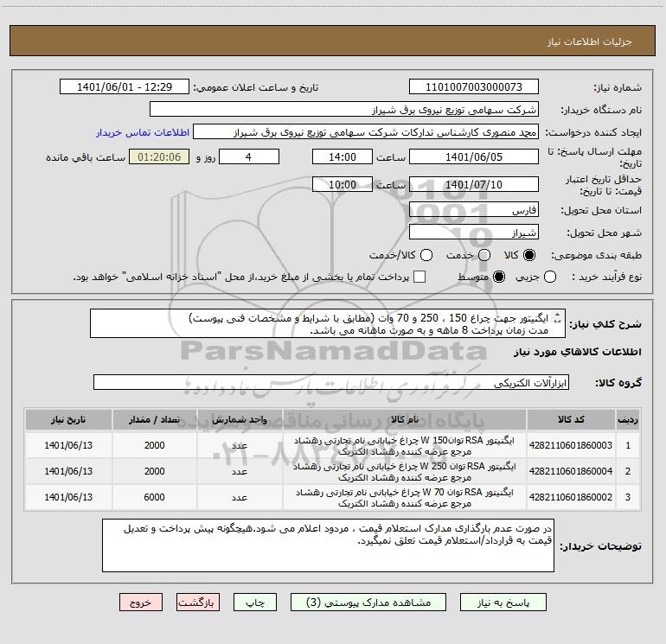Click the گروه کالا field ابزارآلات الکتریکی
666x644 pixels.
[331, 382]
